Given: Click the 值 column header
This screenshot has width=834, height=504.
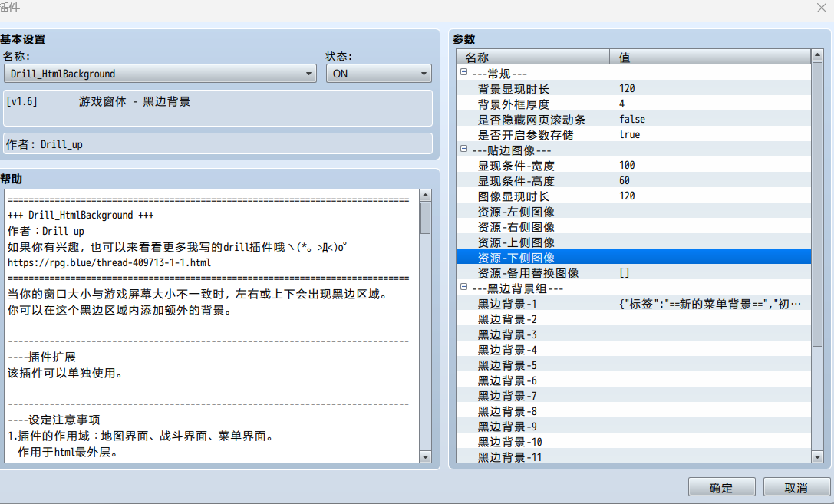Looking at the screenshot, I should point(710,57).
